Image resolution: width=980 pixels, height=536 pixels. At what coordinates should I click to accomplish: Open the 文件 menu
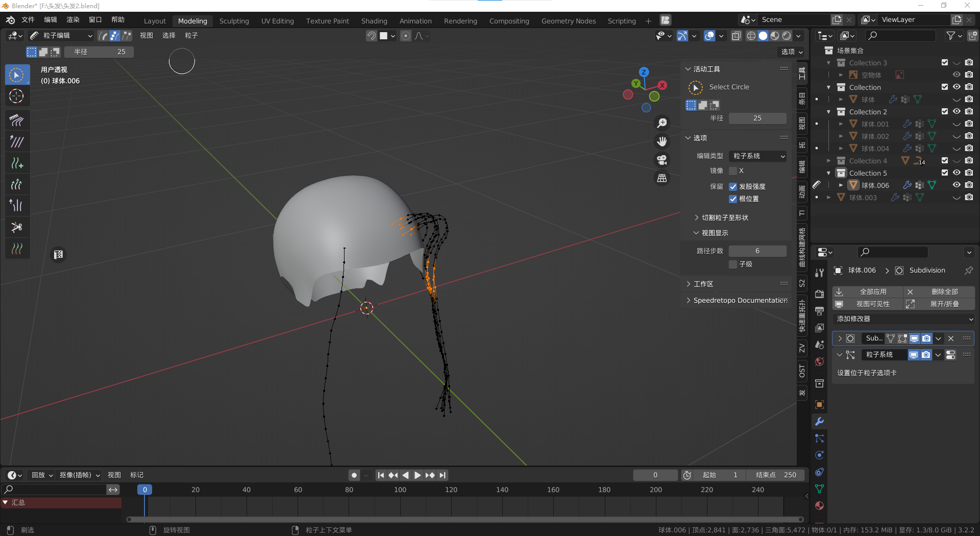point(28,20)
